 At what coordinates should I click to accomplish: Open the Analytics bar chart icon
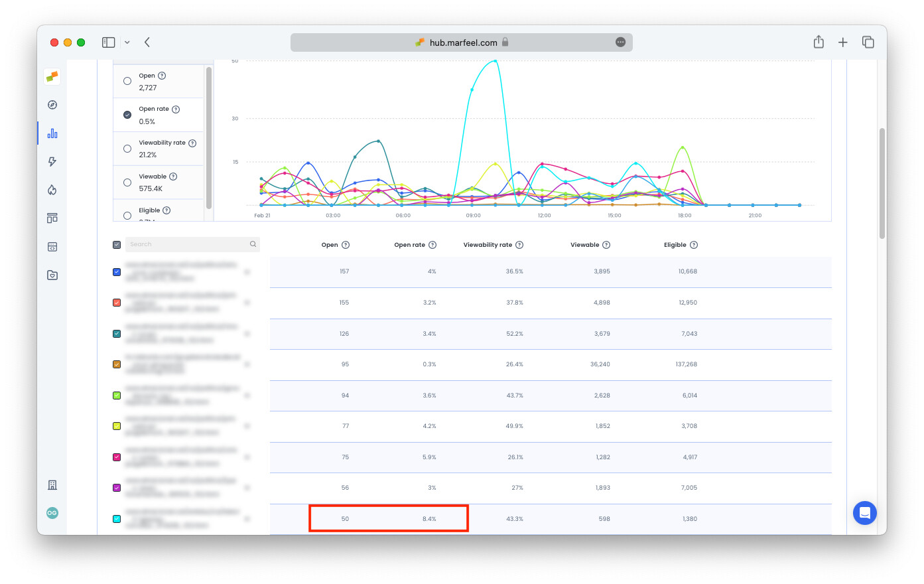click(52, 133)
